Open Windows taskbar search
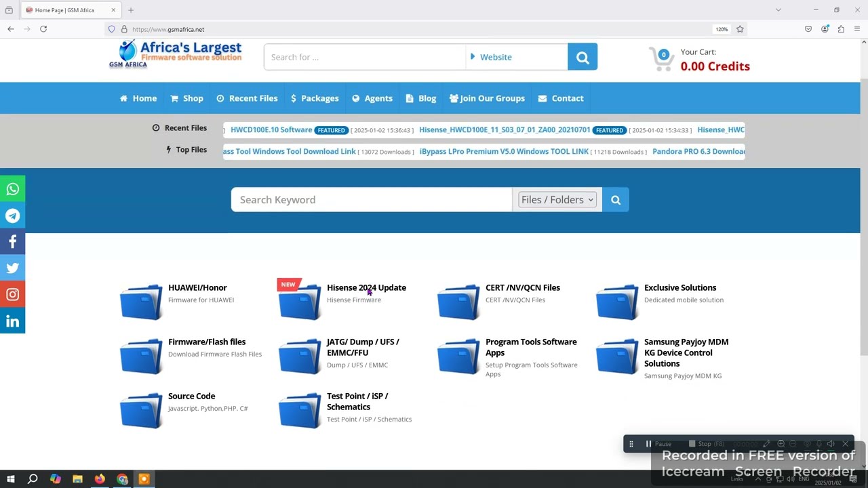This screenshot has width=868, height=488. pyautogui.click(x=33, y=479)
